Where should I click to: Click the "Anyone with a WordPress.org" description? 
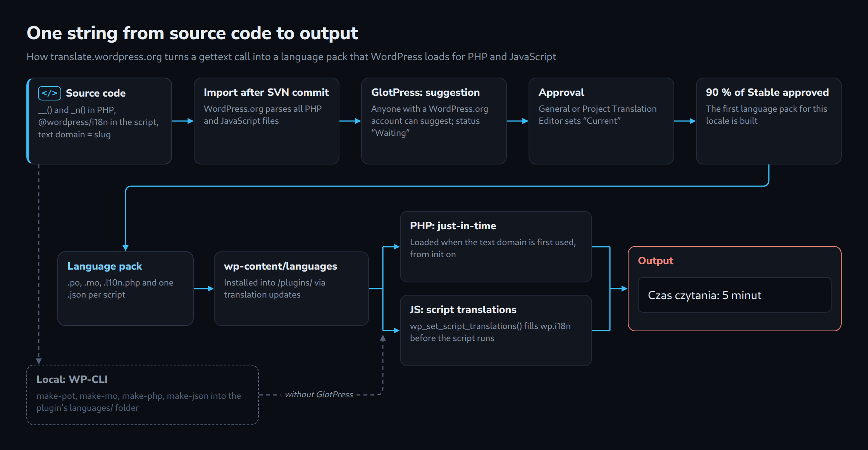tap(430, 109)
